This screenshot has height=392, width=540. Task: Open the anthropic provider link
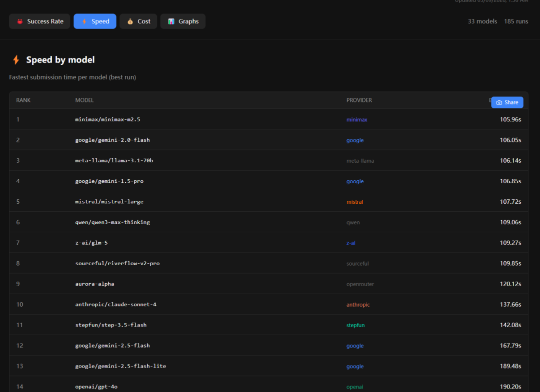pos(358,305)
